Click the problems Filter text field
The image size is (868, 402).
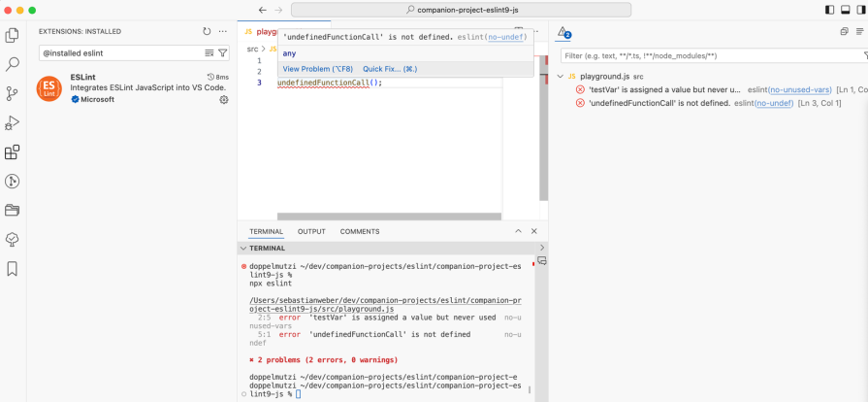708,56
